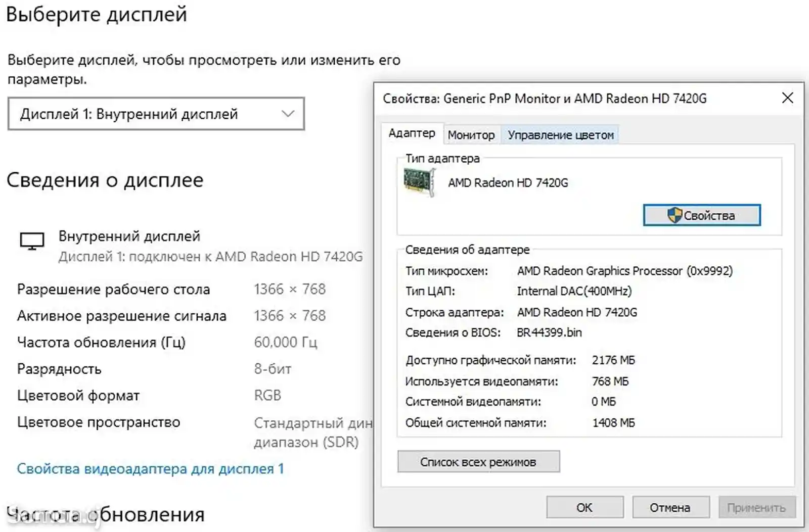The image size is (809, 532).
Task: Open adapter Свойства button
Action: click(702, 215)
